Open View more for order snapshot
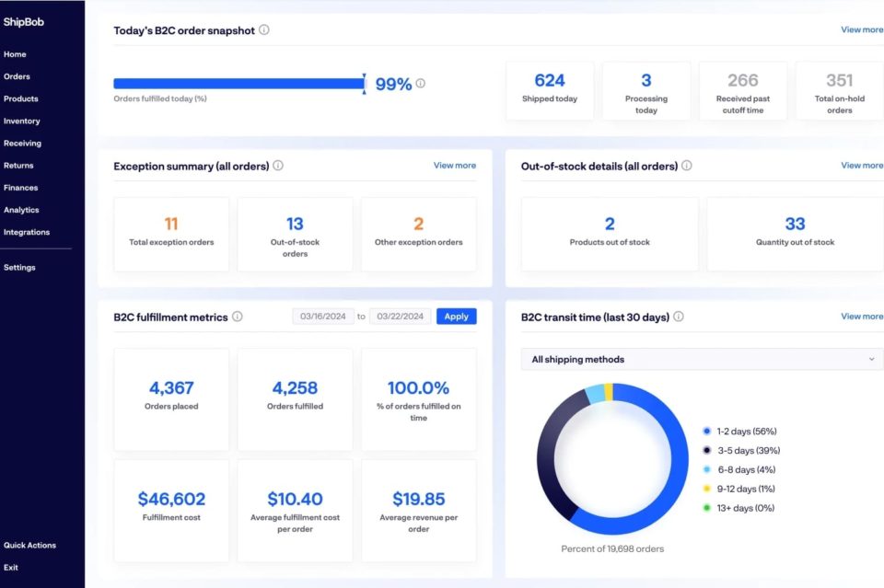The height and width of the screenshot is (588, 884). 861,29
